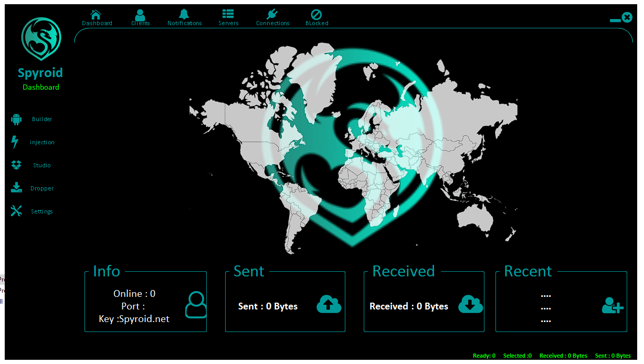Open the Builder section
Image resolution: width=644 pixels, height=364 pixels.
(x=42, y=119)
